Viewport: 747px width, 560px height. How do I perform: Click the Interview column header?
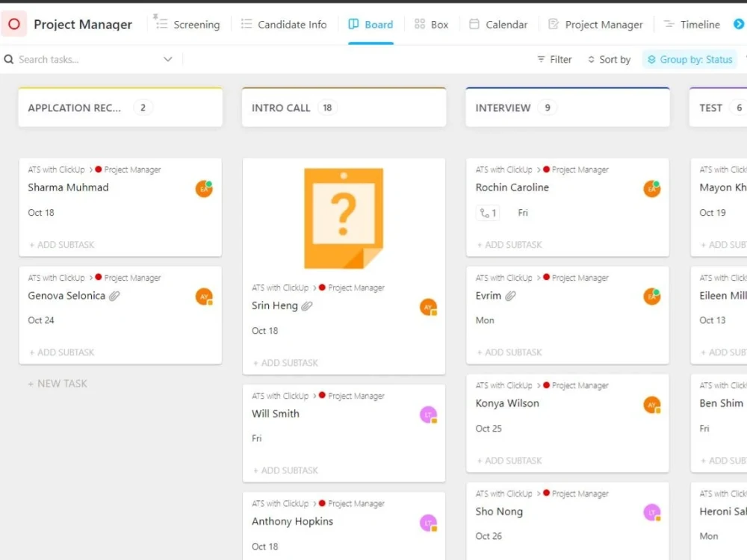[568, 108]
